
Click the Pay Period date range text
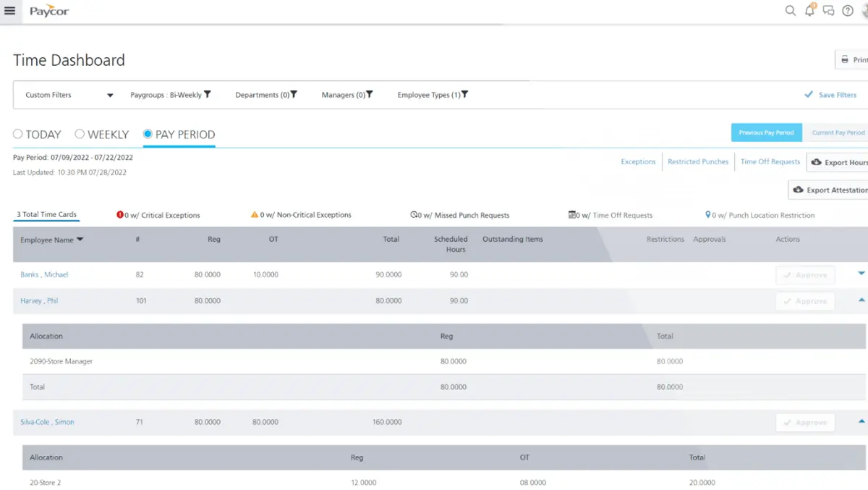coord(73,157)
